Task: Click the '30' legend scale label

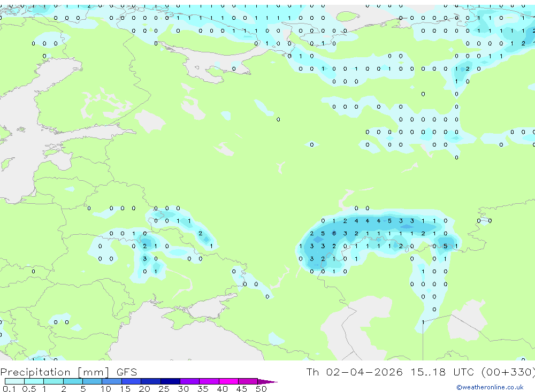Action: coord(183,389)
